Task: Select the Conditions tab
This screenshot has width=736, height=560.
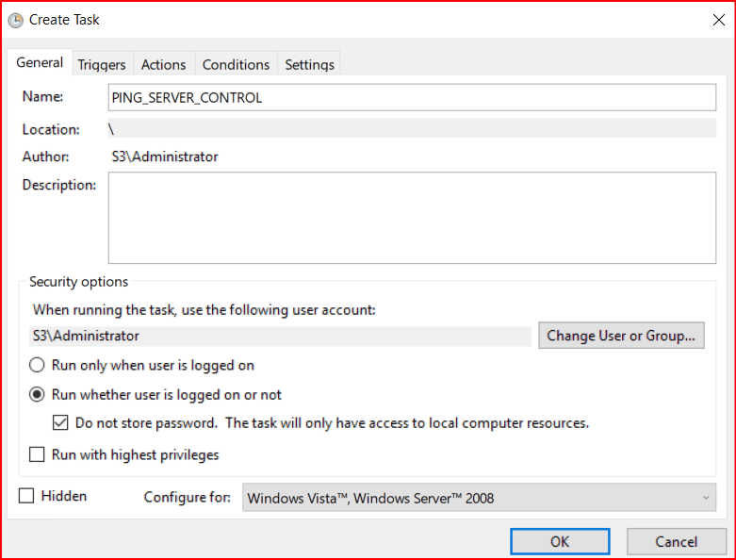Action: 236,64
